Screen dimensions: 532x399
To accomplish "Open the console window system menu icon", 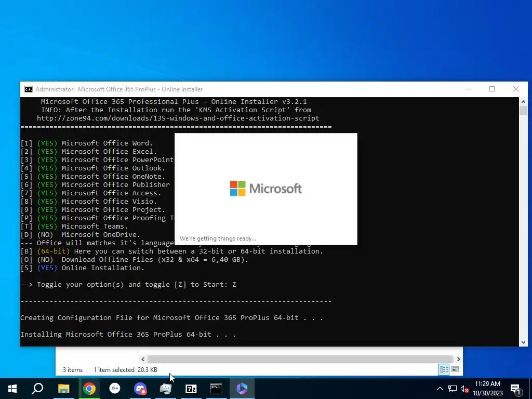I will [x=29, y=89].
